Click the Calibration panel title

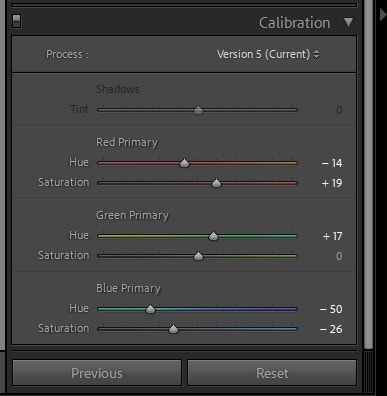pyautogui.click(x=295, y=23)
